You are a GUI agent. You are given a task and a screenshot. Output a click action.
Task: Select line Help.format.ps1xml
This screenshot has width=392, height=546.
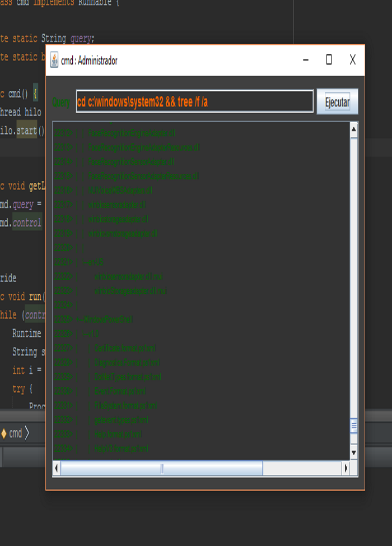point(118,434)
